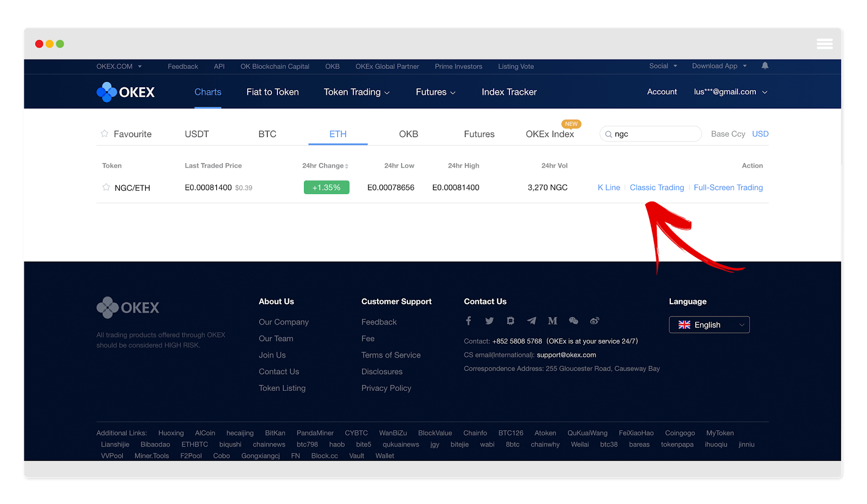Screen dimensions: 867x504
Task: Expand the lus***@gmail.com account menu
Action: [730, 92]
